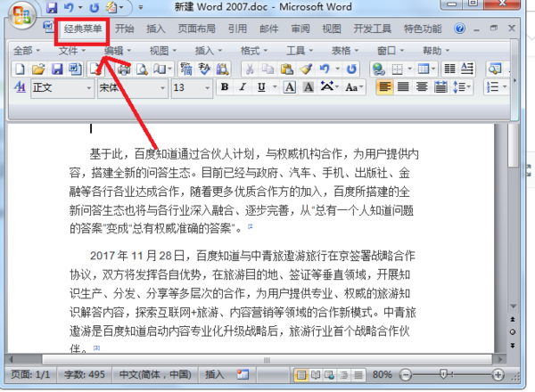Click the Paste clipboard icon
The height and width of the screenshot is (392, 535).
[286, 69]
